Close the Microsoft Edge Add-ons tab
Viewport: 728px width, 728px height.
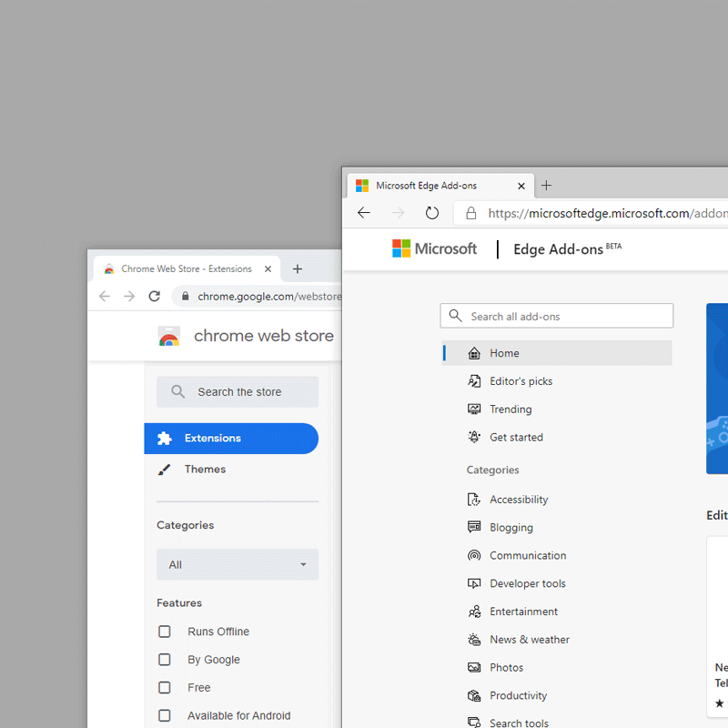pos(521,186)
